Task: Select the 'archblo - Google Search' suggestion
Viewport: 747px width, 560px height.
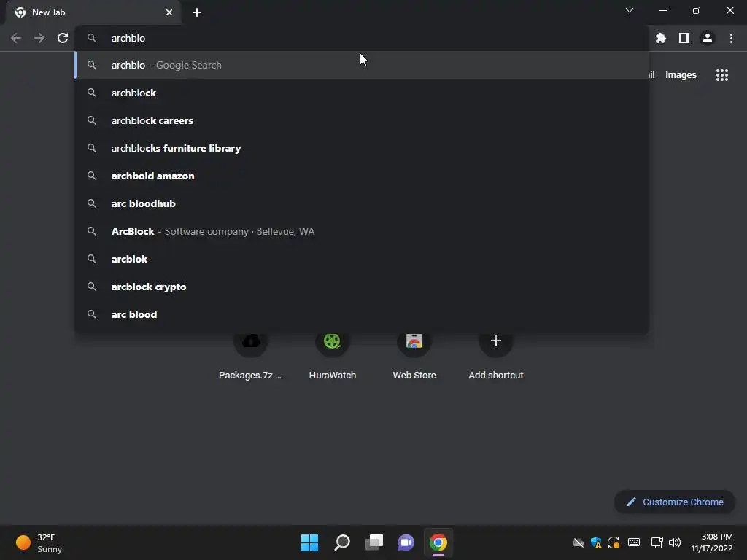Action: (x=362, y=65)
